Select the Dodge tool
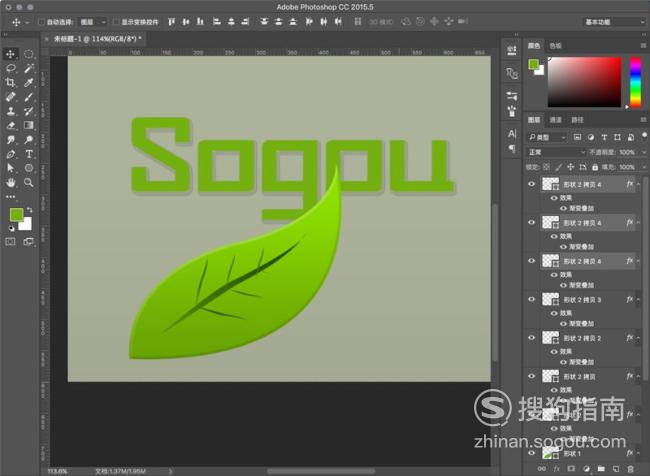Screen dimensions: 650x476 [x=29, y=140]
